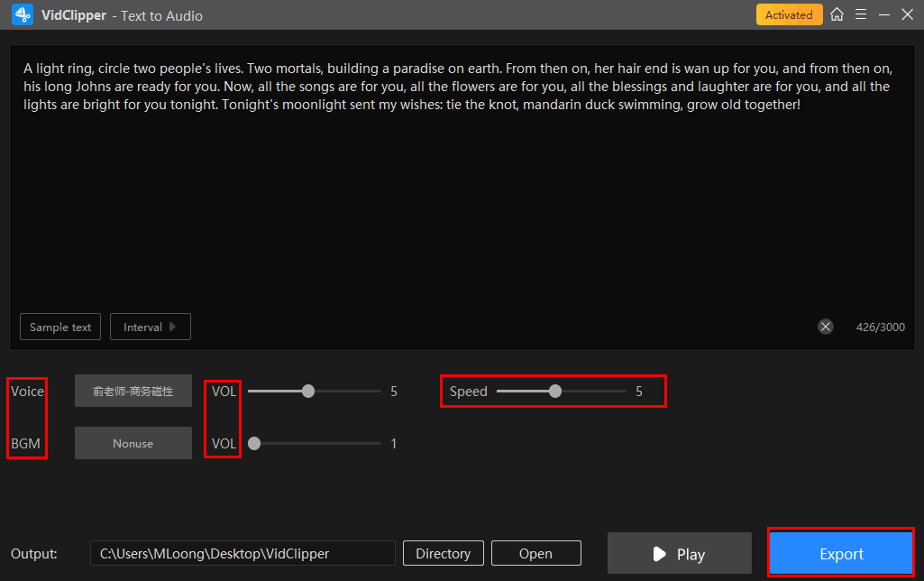Open the hamburger menu in title bar

pos(861,14)
